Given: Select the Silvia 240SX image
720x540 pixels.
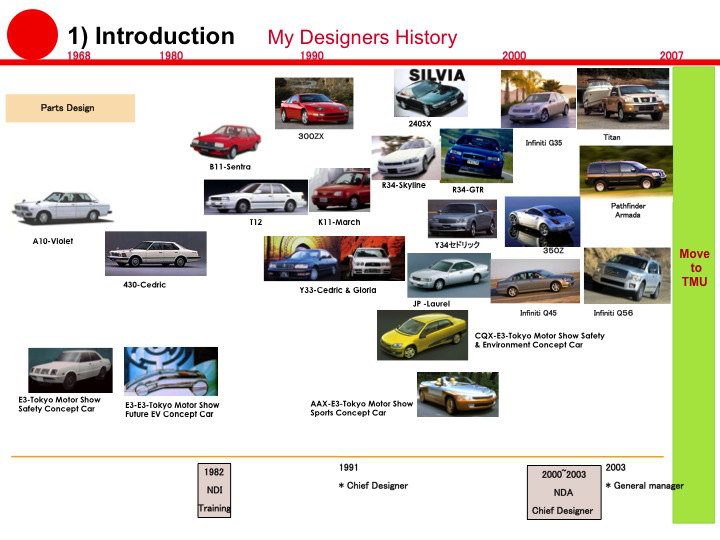Looking at the screenshot, I should [x=431, y=92].
